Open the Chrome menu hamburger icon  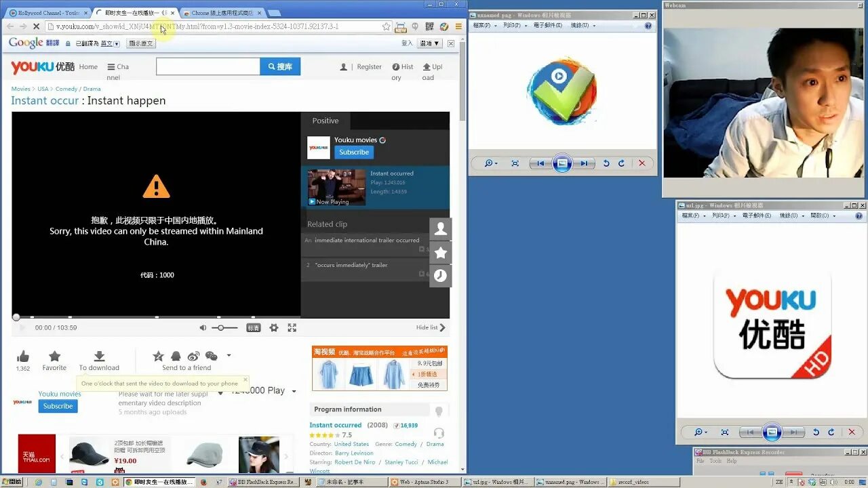click(458, 26)
